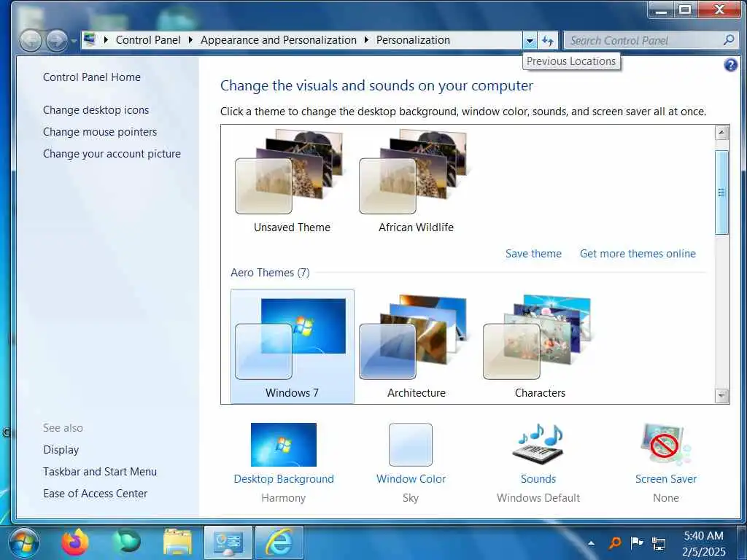Open recent pages dropdown next to Forward
747x560 pixels.
pyautogui.click(x=74, y=41)
